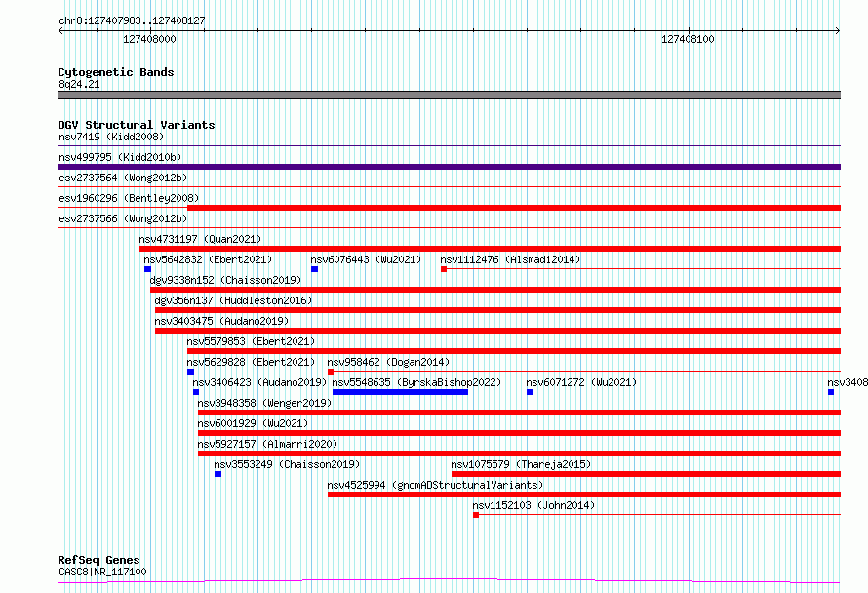Screen dimensions: 868x593
Task: Select the nsv1075579 (Thareja2015) red bar
Action: [646, 474]
